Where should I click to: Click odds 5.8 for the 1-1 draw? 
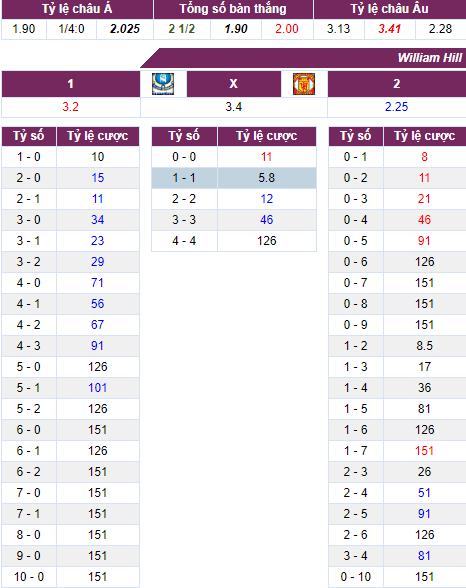[267, 178]
